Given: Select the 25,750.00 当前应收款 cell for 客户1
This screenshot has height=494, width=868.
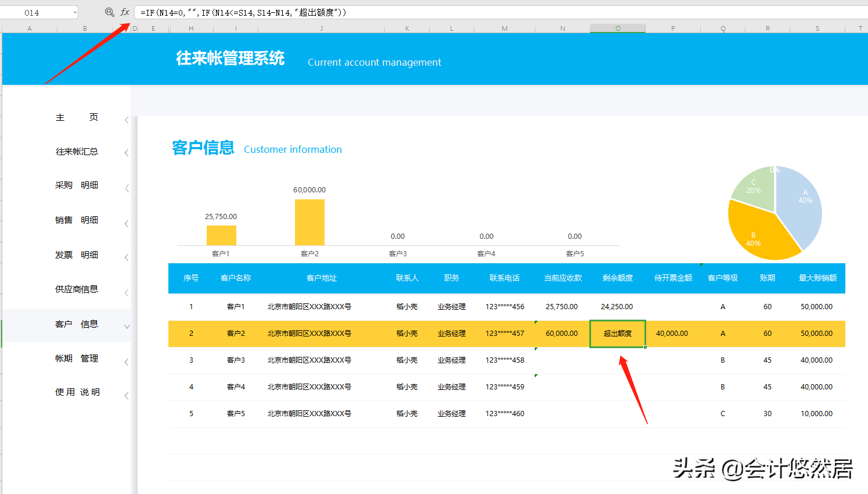Looking at the screenshot, I should pos(561,306).
